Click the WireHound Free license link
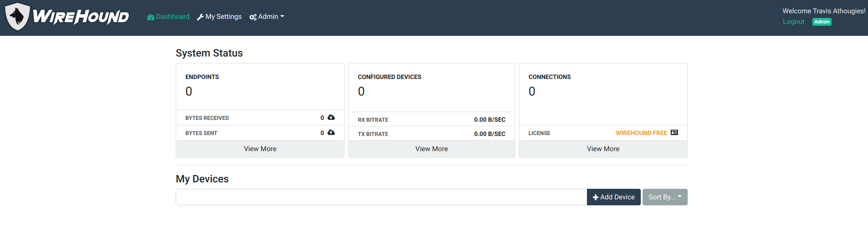 [x=641, y=133]
